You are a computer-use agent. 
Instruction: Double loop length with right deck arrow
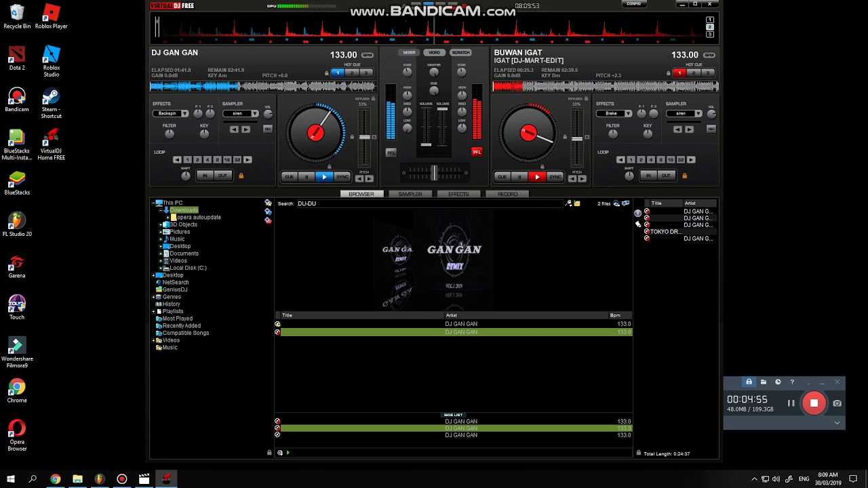click(691, 160)
